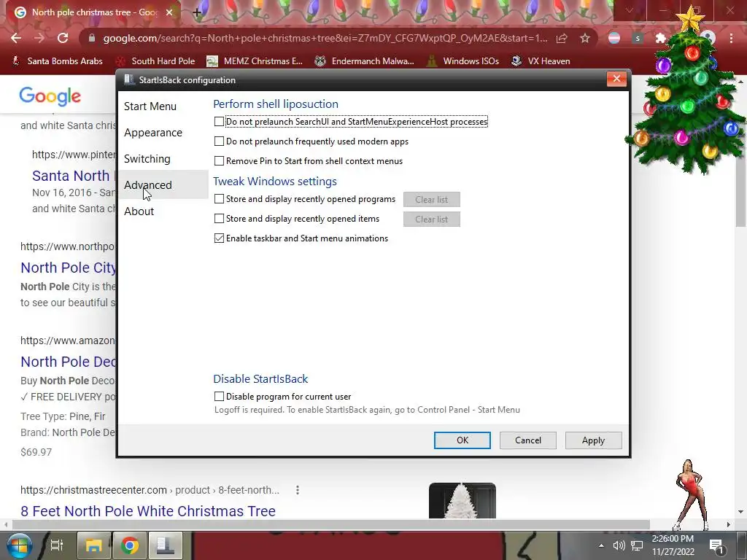Open the Chrome three-dot menu
This screenshot has width=747, height=560.
coord(731,38)
